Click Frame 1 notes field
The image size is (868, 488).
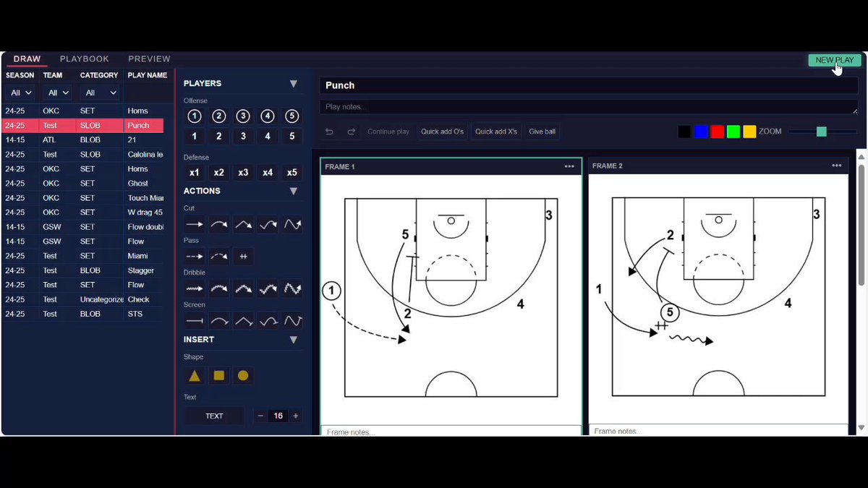451,432
